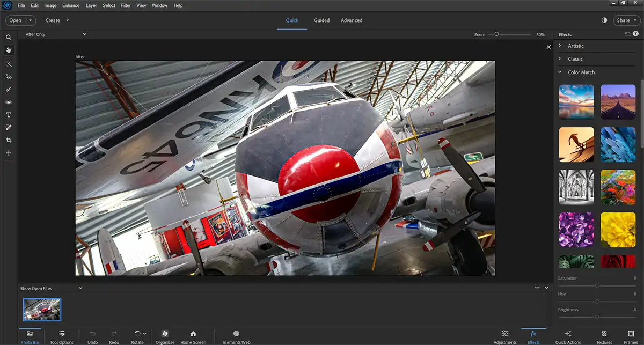Toggle the before/after contrast view icon
644x345 pixels.
tap(604, 20)
